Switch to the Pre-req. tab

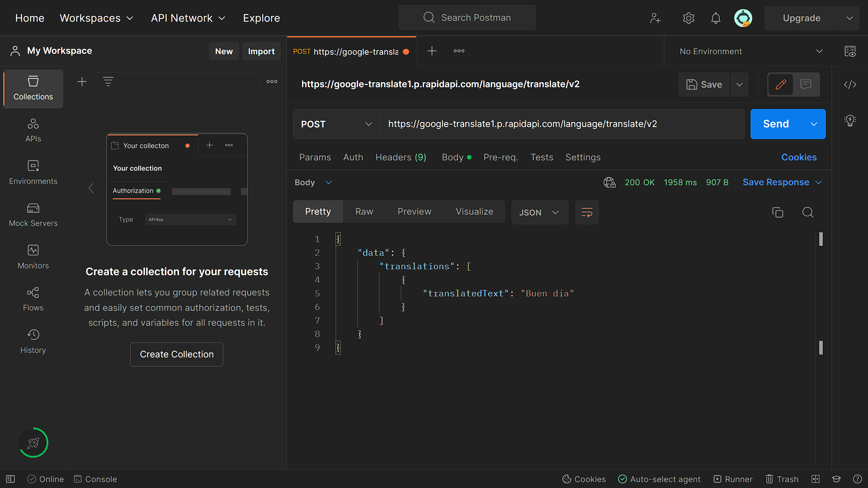coord(501,157)
